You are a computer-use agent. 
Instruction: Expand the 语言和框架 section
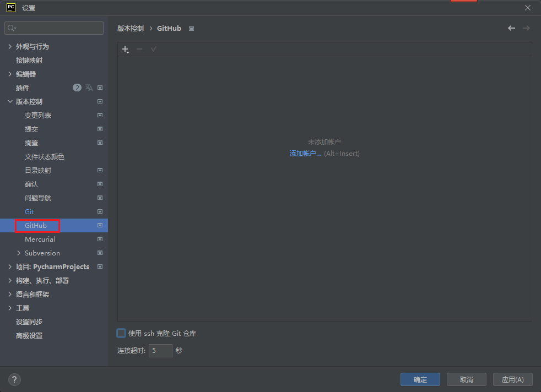pos(10,295)
